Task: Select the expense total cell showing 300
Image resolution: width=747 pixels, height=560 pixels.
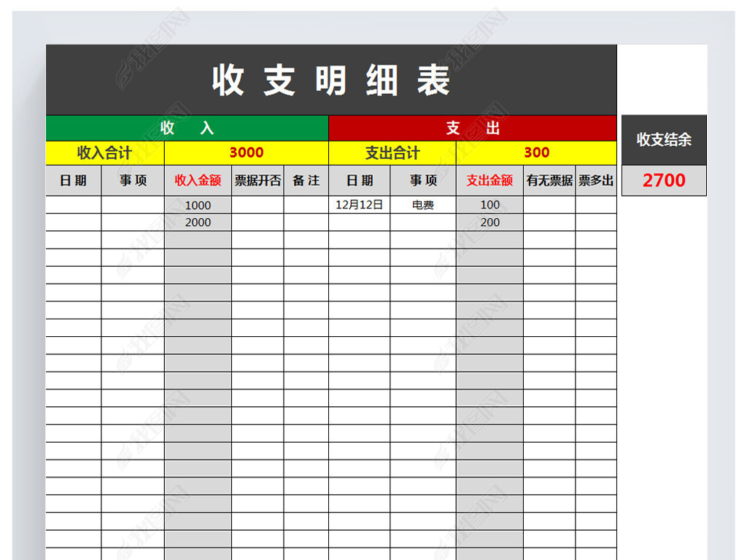Action: [x=536, y=152]
